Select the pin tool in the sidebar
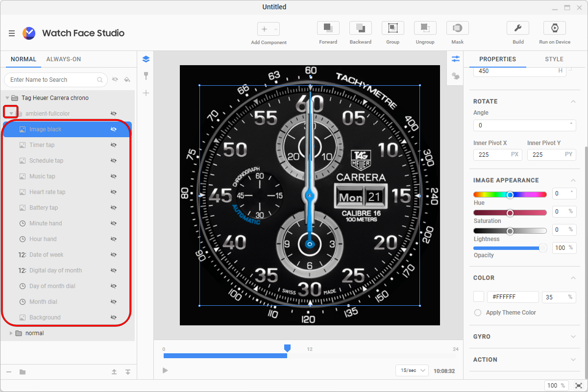The height and width of the screenshot is (392, 588). tap(146, 76)
